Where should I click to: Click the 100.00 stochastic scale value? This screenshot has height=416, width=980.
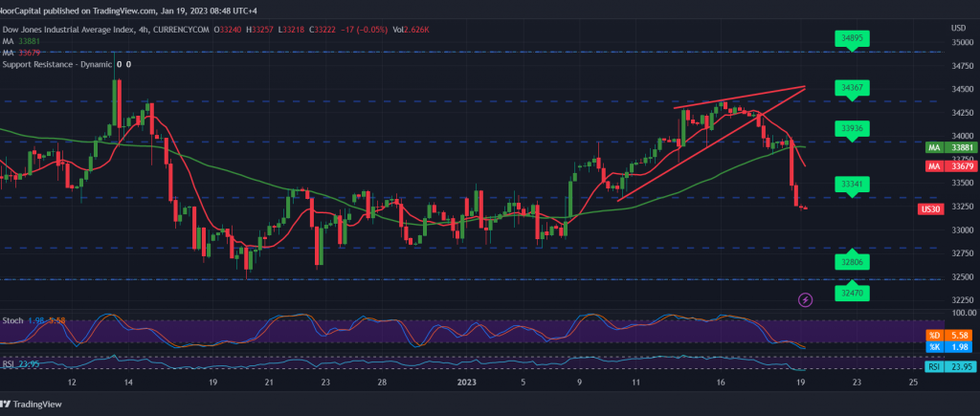tap(963, 313)
